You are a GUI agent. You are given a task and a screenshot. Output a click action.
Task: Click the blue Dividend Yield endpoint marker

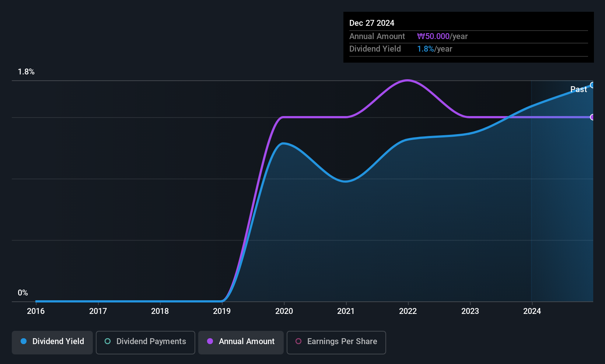pos(592,85)
